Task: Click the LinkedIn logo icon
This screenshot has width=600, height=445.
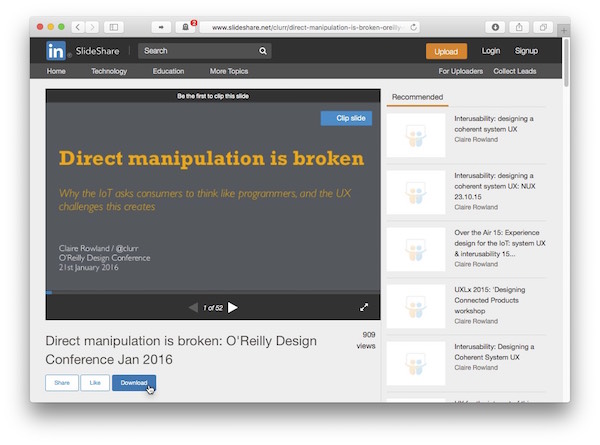Action: [56, 51]
